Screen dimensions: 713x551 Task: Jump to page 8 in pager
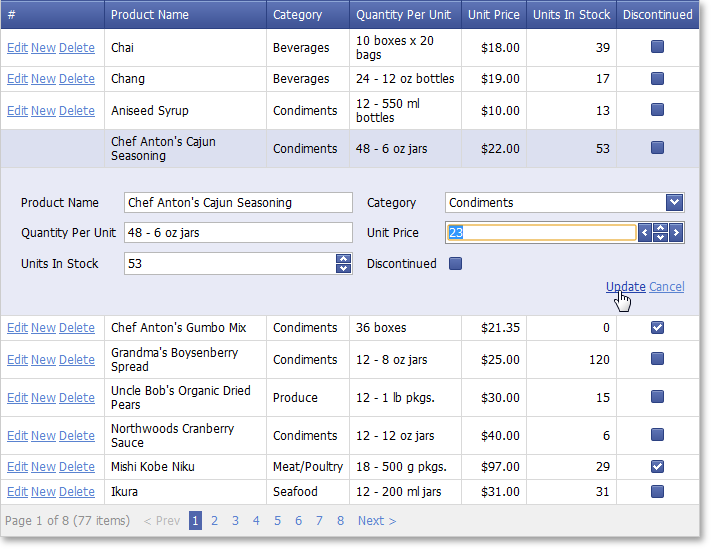[x=340, y=520]
